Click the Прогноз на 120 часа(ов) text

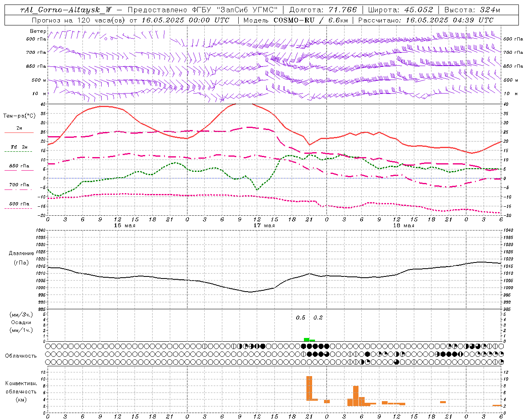[79, 20]
